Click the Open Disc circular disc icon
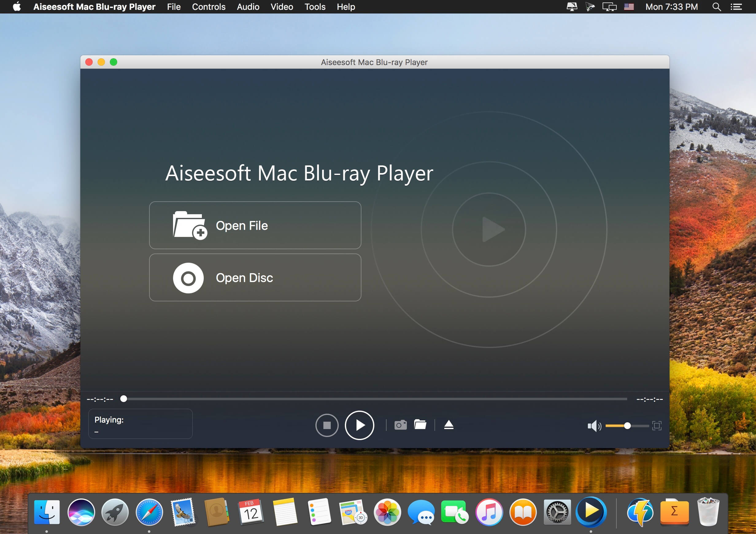This screenshot has width=756, height=534. (189, 278)
